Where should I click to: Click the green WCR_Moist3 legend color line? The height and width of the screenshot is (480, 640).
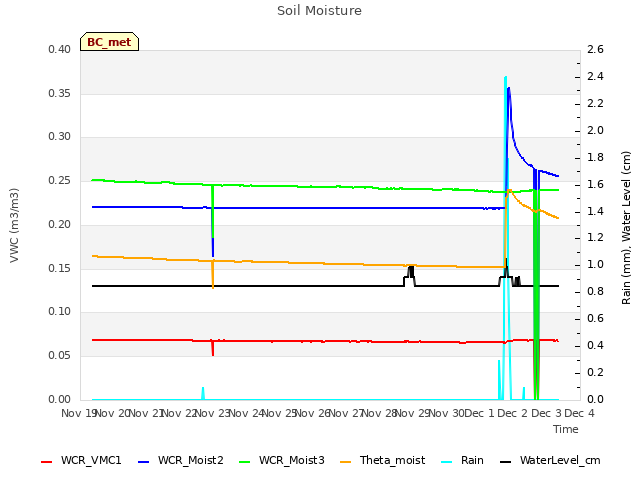click(244, 462)
